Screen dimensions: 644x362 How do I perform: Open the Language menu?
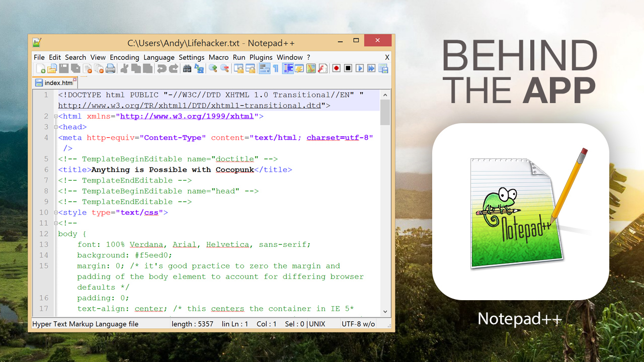pos(159,57)
